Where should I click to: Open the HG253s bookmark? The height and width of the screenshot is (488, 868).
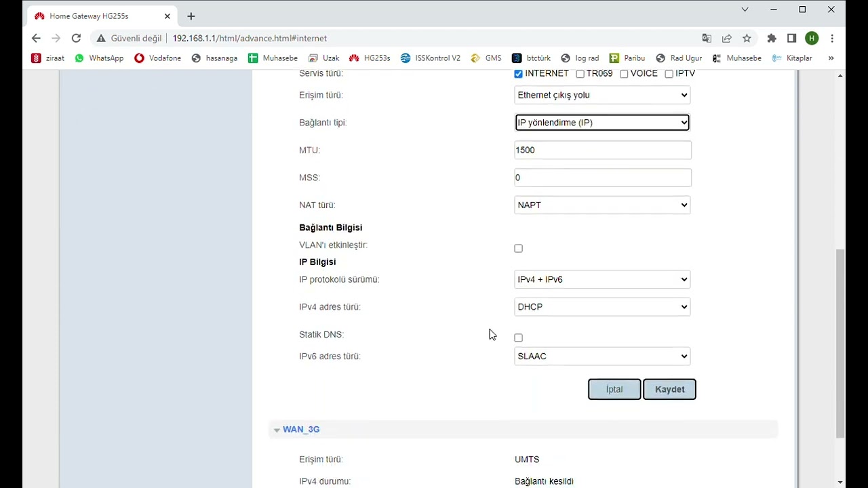[x=370, y=58]
